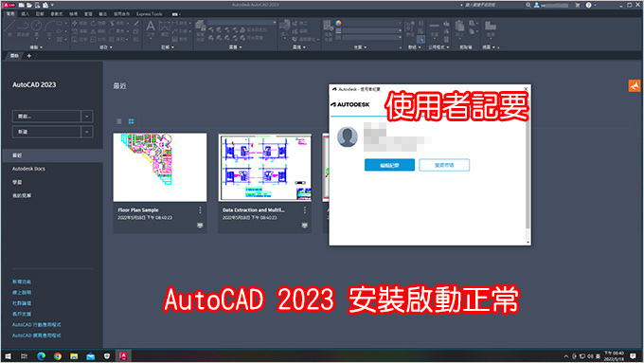
Task: Open the AutoCAD application menu logo
Action: pos(9,5)
